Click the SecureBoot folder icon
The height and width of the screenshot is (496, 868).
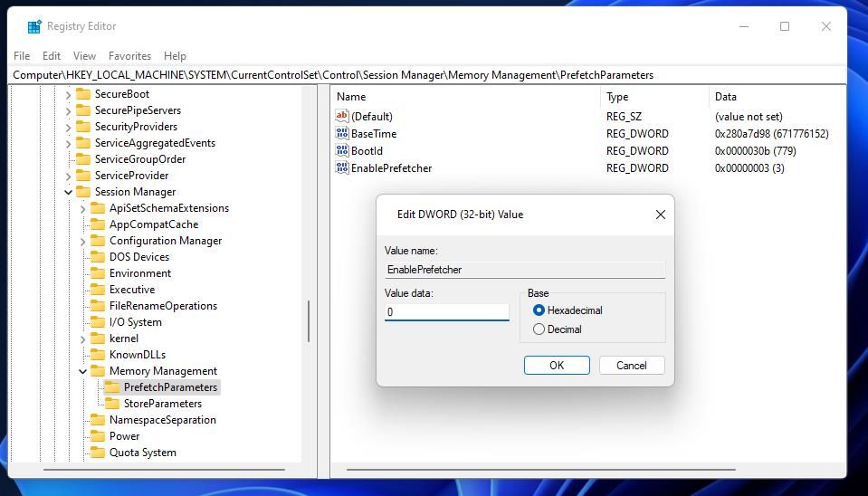pyautogui.click(x=83, y=94)
